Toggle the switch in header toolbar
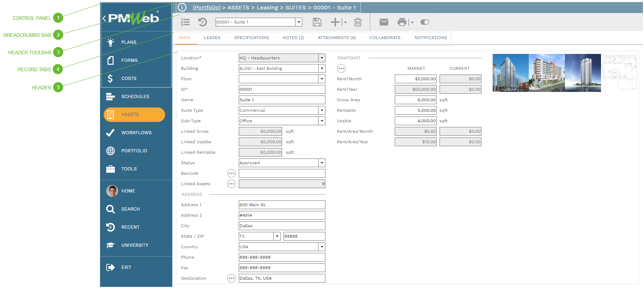The width and height of the screenshot is (644, 288). (424, 22)
